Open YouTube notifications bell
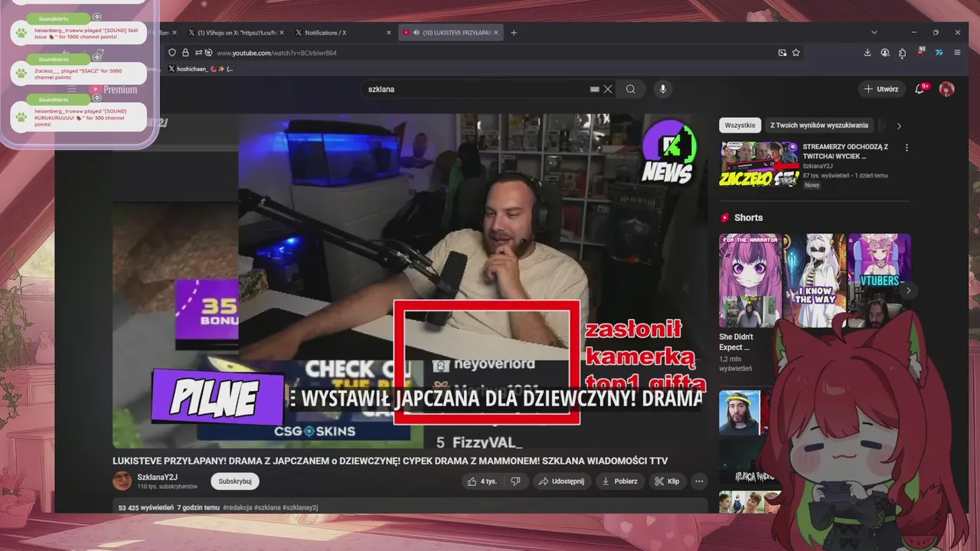The image size is (980, 551). coord(920,89)
